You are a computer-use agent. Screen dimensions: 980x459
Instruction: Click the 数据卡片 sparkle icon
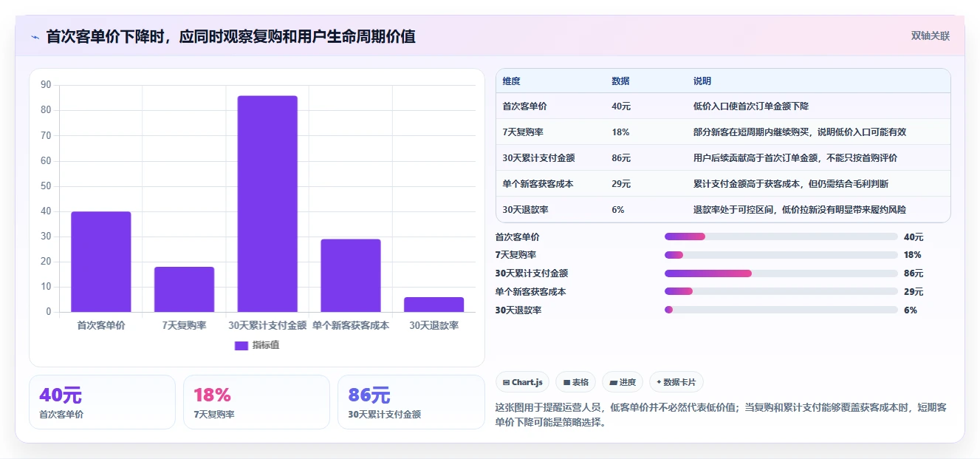659,382
